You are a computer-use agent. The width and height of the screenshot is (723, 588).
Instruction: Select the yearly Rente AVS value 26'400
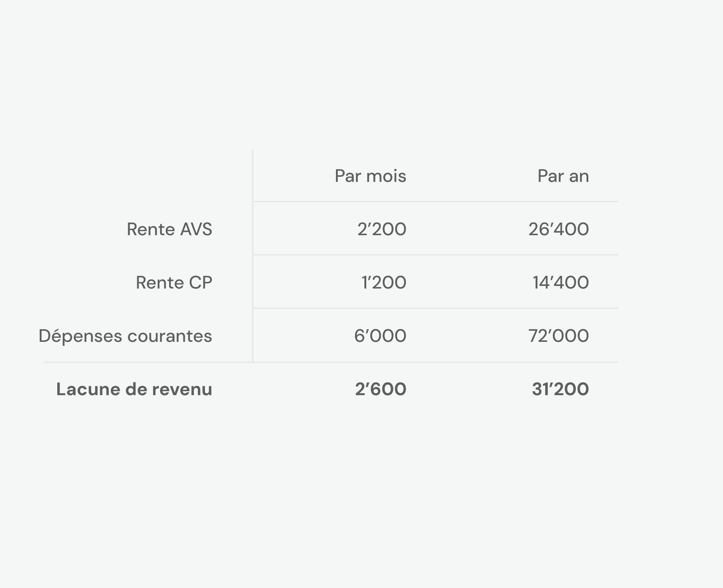pyautogui.click(x=558, y=229)
